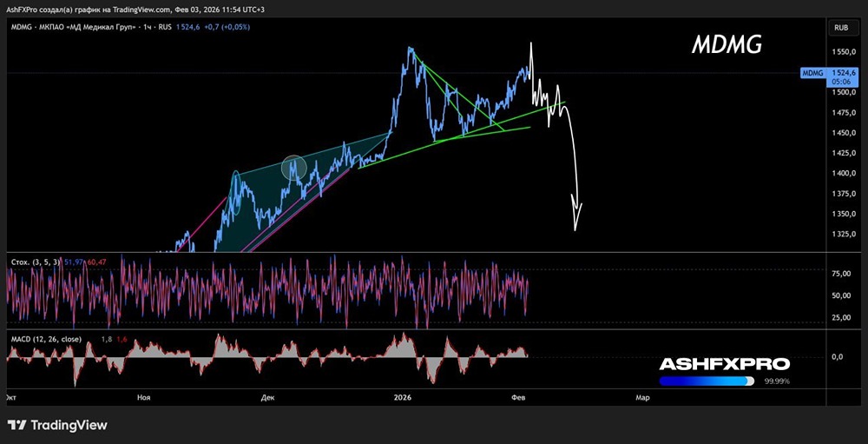The image size is (868, 444).
Task: Click the 50,00 stochastic scale label
Action: tap(841, 295)
